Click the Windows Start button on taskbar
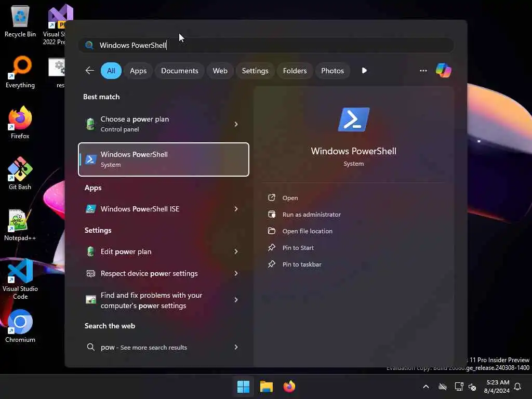 (243, 387)
